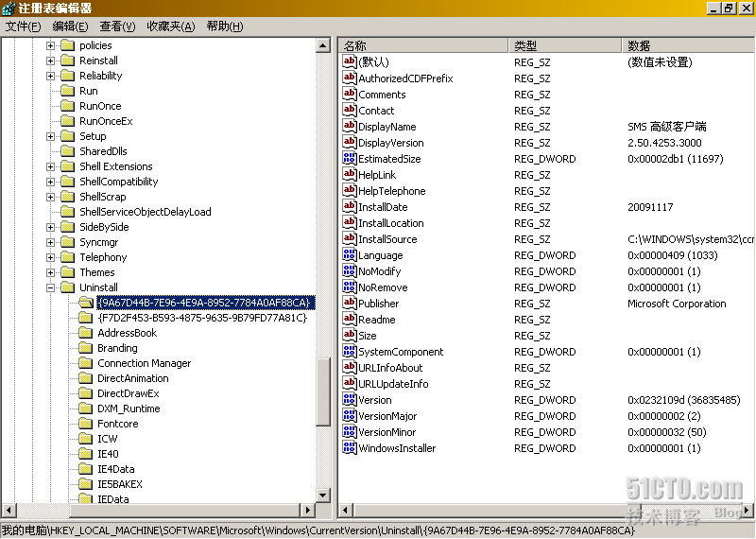
Task: Click the registry path in status bar
Action: [x=318, y=530]
